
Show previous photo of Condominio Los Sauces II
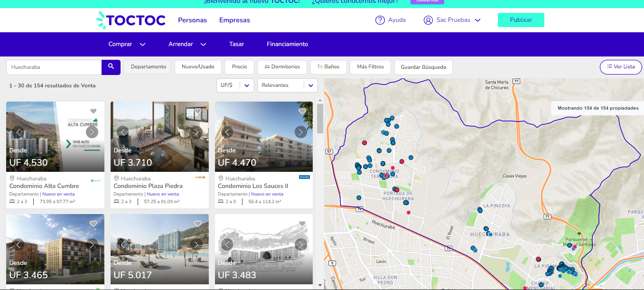tap(227, 132)
